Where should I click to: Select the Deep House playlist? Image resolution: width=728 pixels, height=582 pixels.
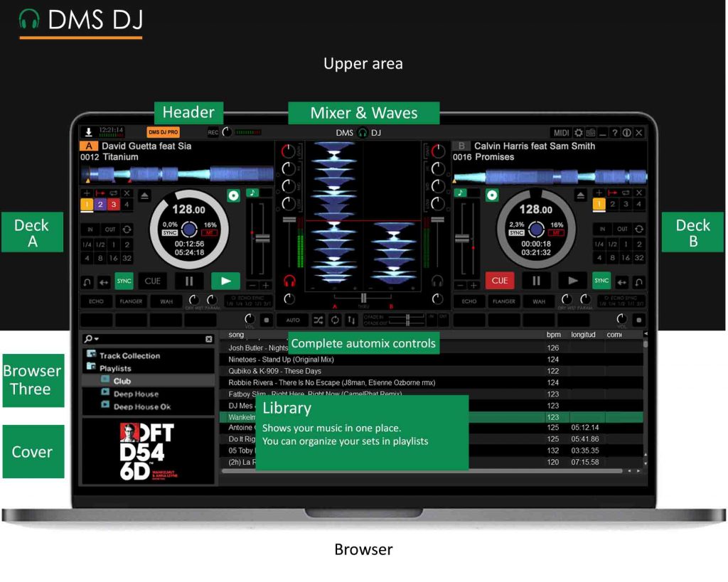[135, 394]
